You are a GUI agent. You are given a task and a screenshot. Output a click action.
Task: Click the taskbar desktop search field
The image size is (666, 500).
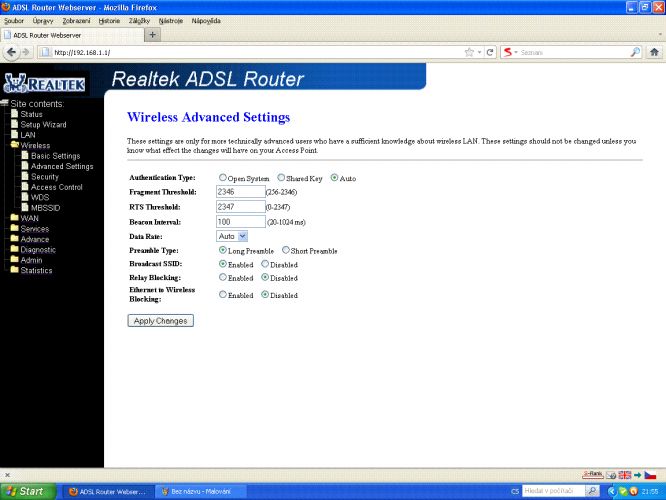tap(553, 491)
